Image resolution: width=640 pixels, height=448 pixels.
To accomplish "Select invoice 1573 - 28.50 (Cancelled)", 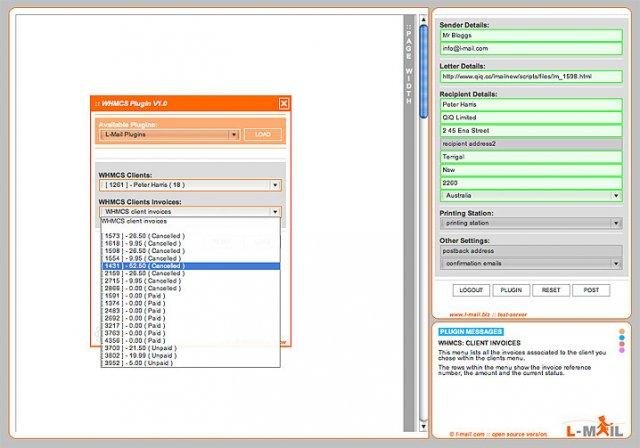I will pyautogui.click(x=190, y=236).
